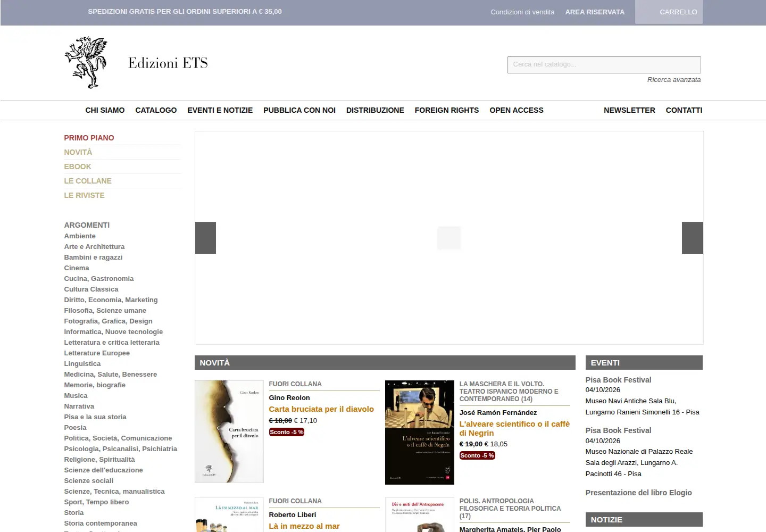Browse Letteratura e critica letteraria
The image size is (766, 532).
112,343
